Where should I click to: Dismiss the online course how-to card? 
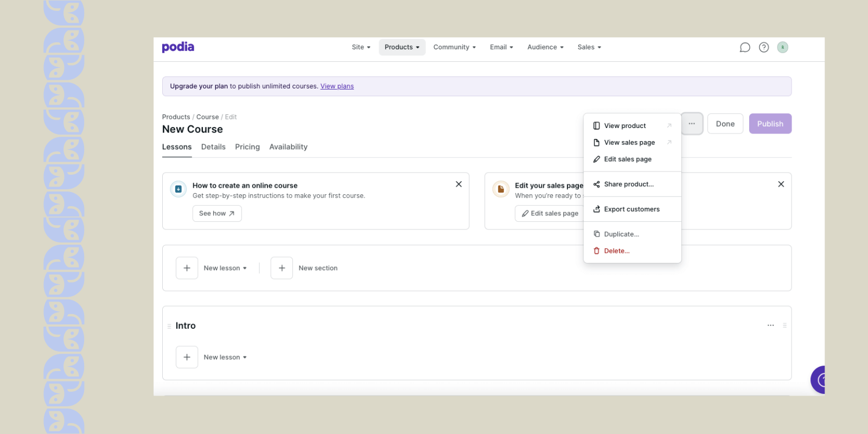(458, 184)
